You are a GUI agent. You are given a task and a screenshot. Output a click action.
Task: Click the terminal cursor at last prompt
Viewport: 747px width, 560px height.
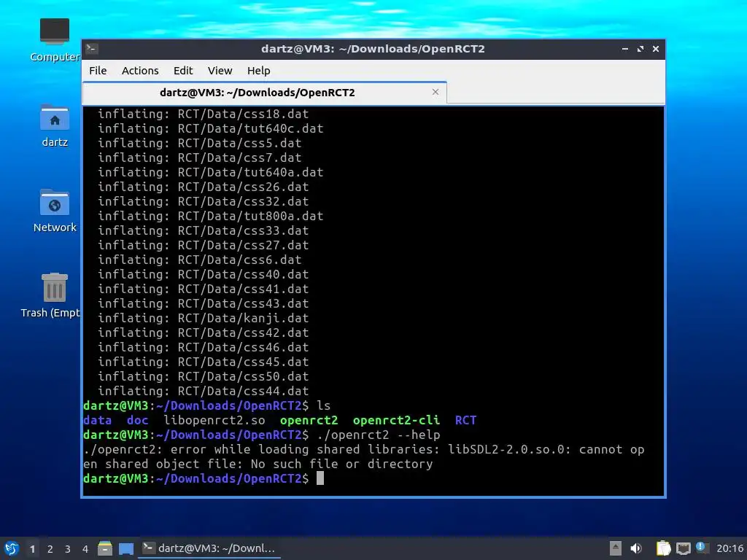coord(320,478)
